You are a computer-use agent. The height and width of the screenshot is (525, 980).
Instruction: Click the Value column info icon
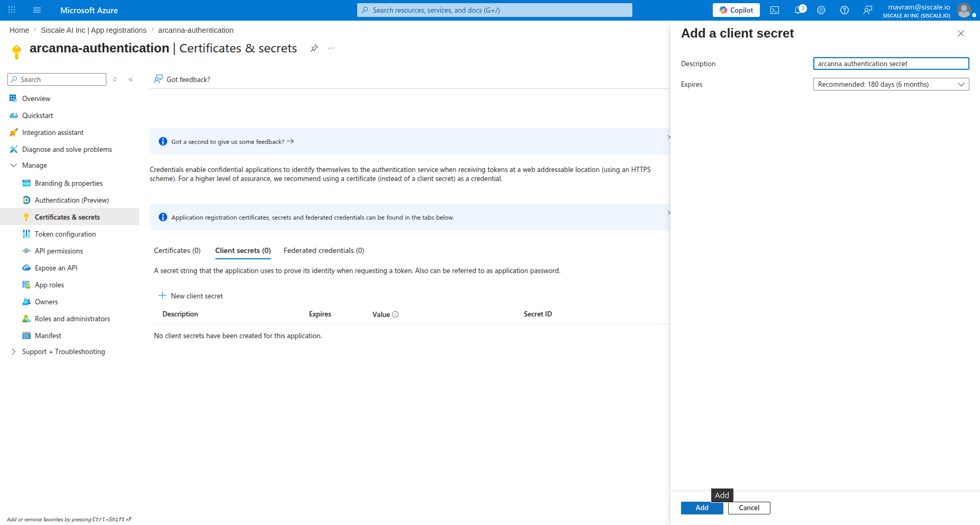click(x=395, y=314)
